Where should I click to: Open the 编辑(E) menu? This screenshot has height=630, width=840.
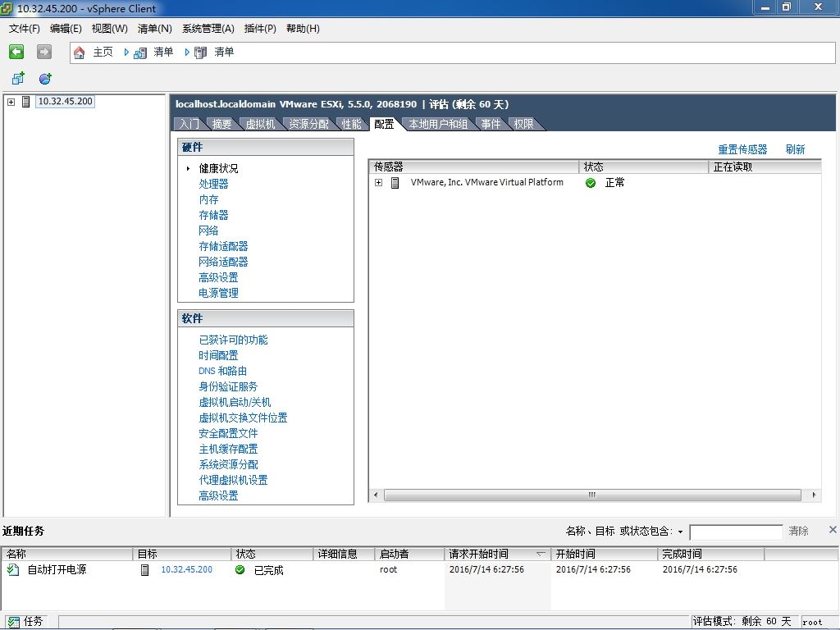point(66,29)
